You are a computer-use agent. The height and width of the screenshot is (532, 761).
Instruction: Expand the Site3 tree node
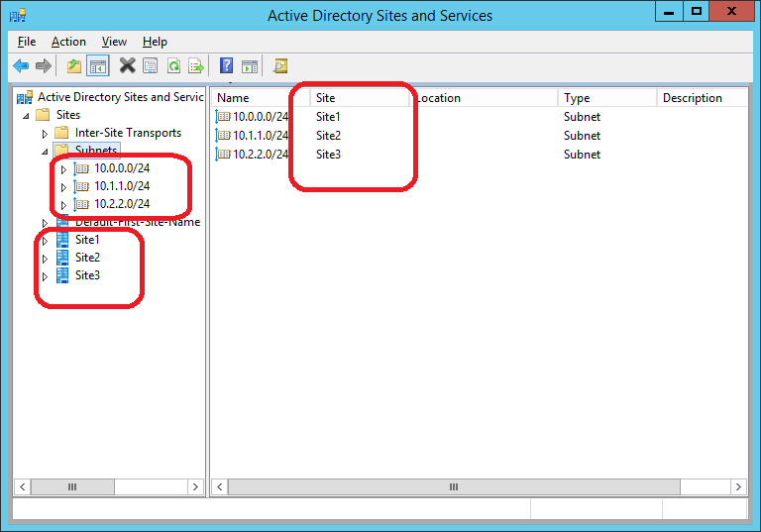point(45,276)
